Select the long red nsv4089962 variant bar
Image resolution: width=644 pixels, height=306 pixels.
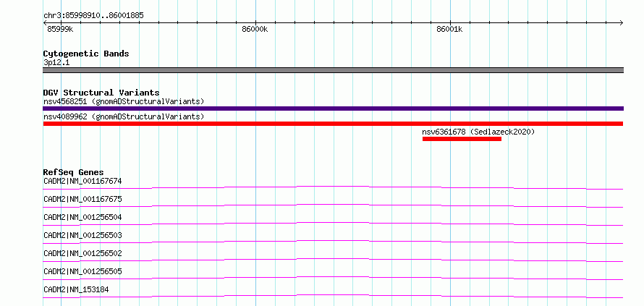click(333, 124)
